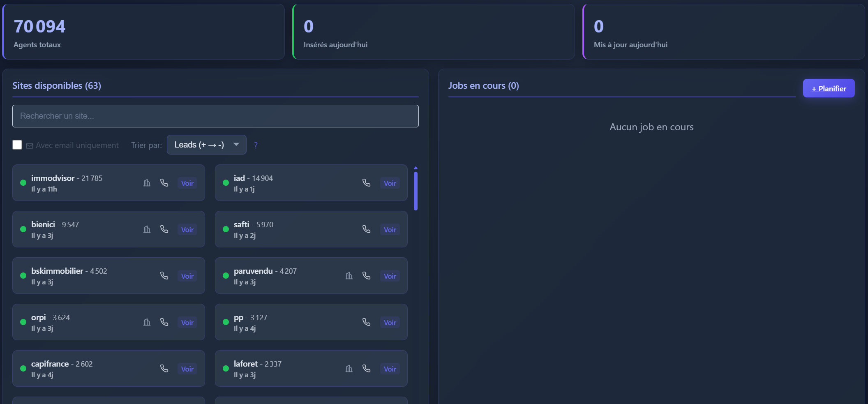Screen dimensions: 868x404
Task: Toggle the green status dot on immodvisor
Action: (x=23, y=183)
